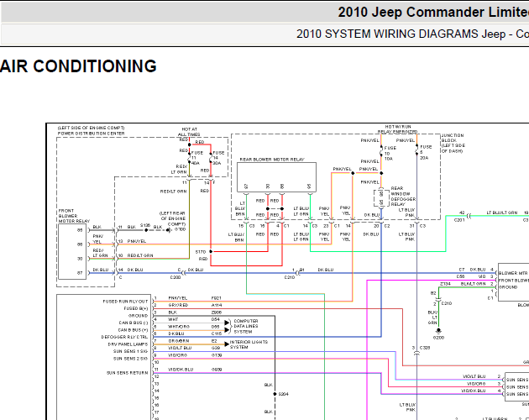Click the C201 connector label
Viewport: 529px width, 420px height.
point(459,220)
